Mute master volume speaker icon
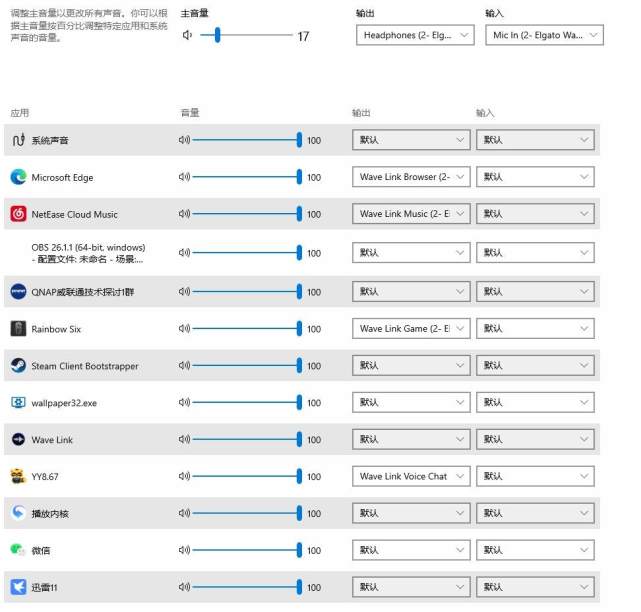The height and width of the screenshot is (612, 641). click(x=187, y=35)
